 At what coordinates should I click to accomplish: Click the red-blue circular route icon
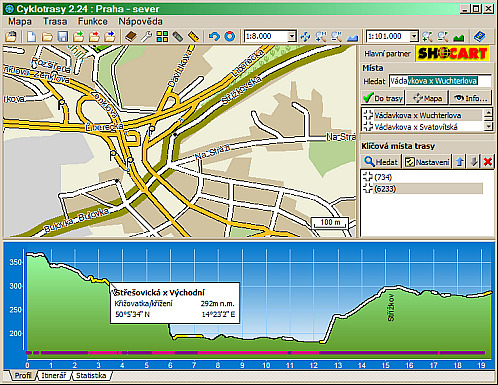click(x=230, y=36)
